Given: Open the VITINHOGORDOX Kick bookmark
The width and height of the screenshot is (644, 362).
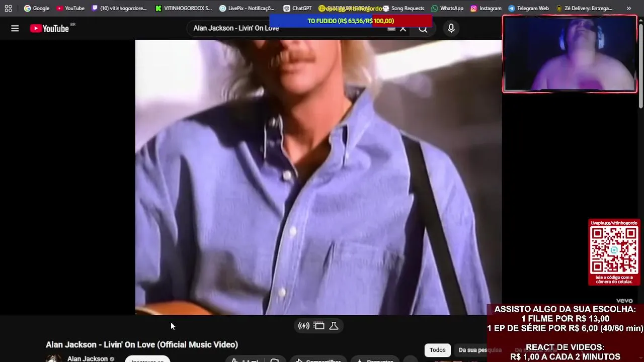Looking at the screenshot, I should (x=184, y=8).
